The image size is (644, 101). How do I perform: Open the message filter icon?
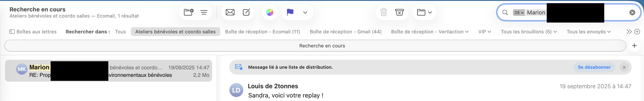pyautogui.click(x=204, y=12)
